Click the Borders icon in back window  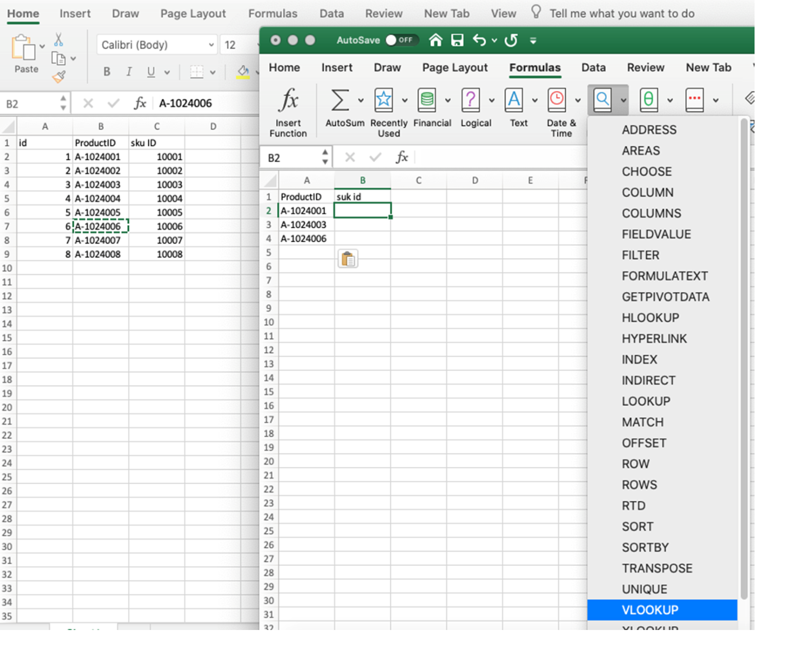196,72
